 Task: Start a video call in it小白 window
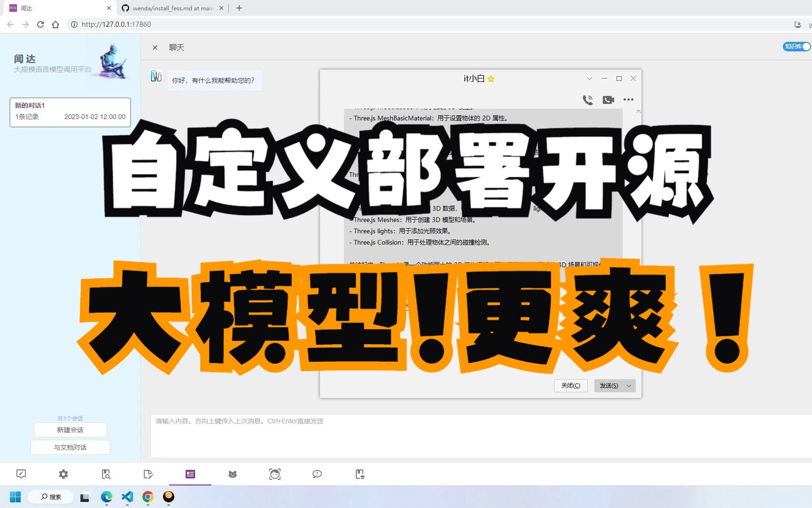coord(609,100)
